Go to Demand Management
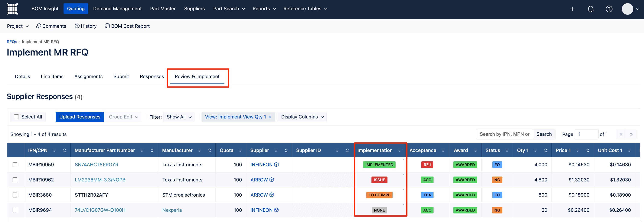 point(117,9)
